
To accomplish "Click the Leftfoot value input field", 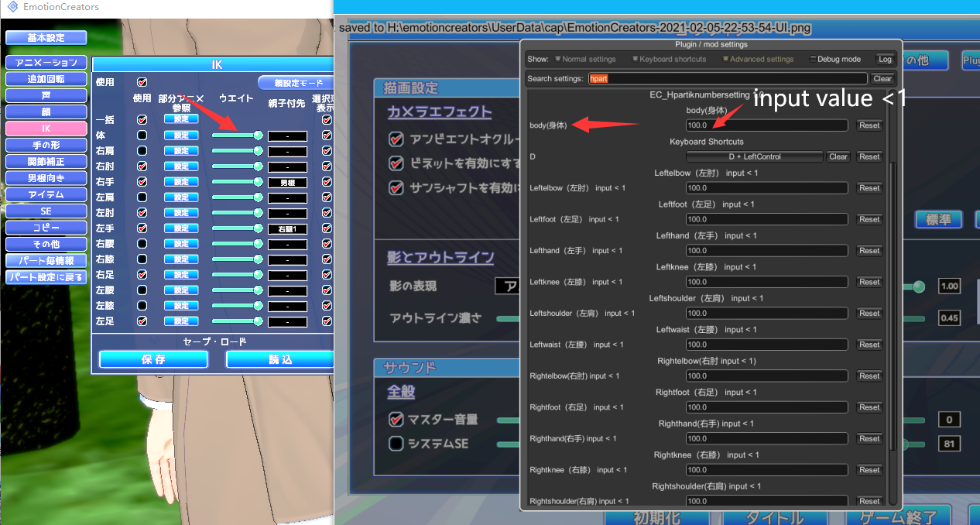I will [766, 219].
